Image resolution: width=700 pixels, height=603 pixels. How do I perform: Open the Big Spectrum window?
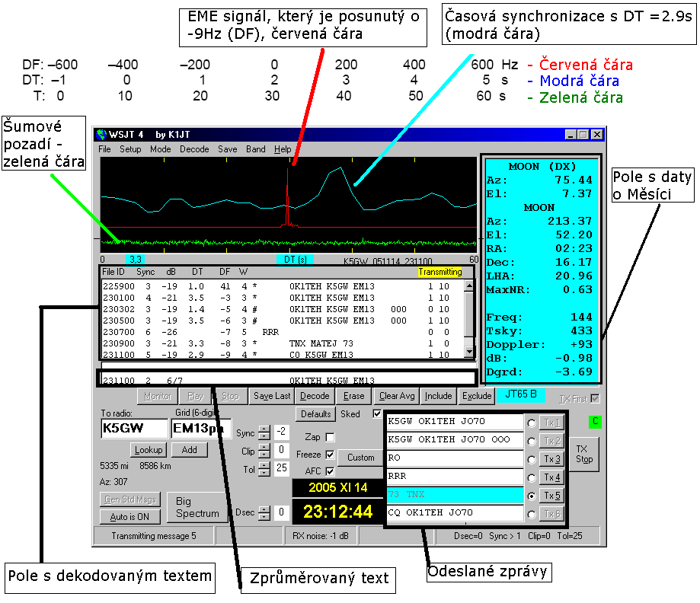tap(197, 508)
